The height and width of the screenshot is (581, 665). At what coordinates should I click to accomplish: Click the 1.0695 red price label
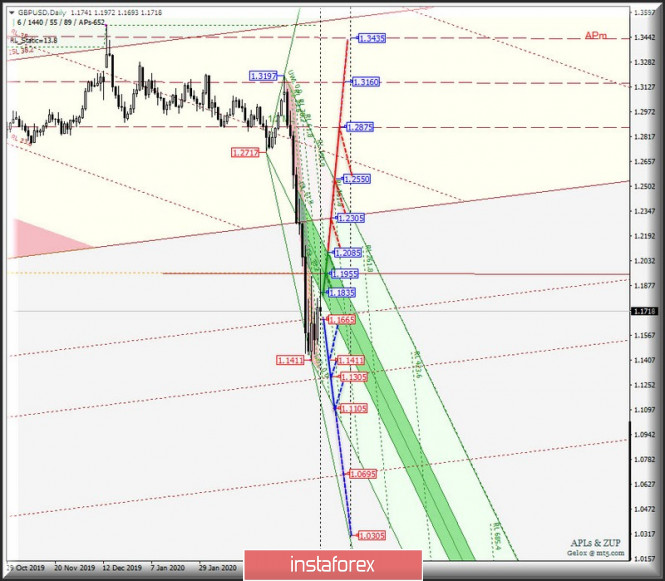tap(363, 474)
